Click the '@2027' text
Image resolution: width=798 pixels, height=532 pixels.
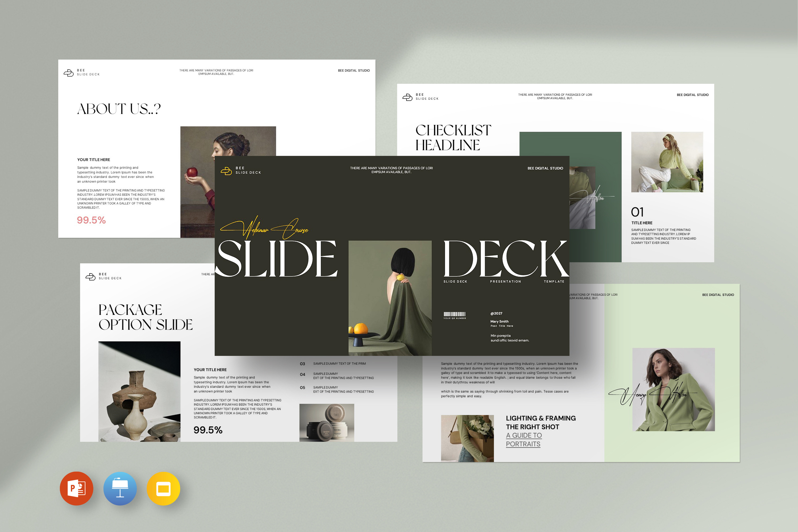[x=496, y=314]
